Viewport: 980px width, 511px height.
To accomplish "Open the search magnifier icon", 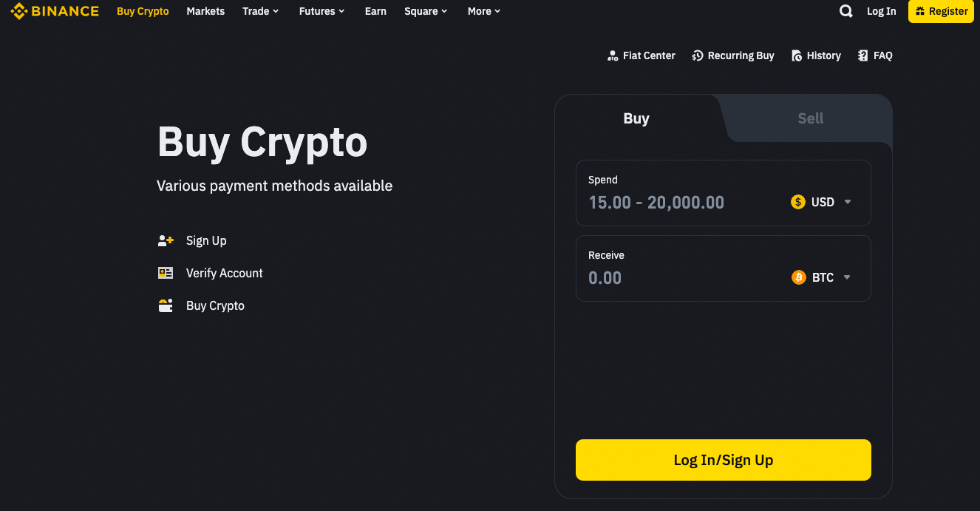I will [845, 11].
